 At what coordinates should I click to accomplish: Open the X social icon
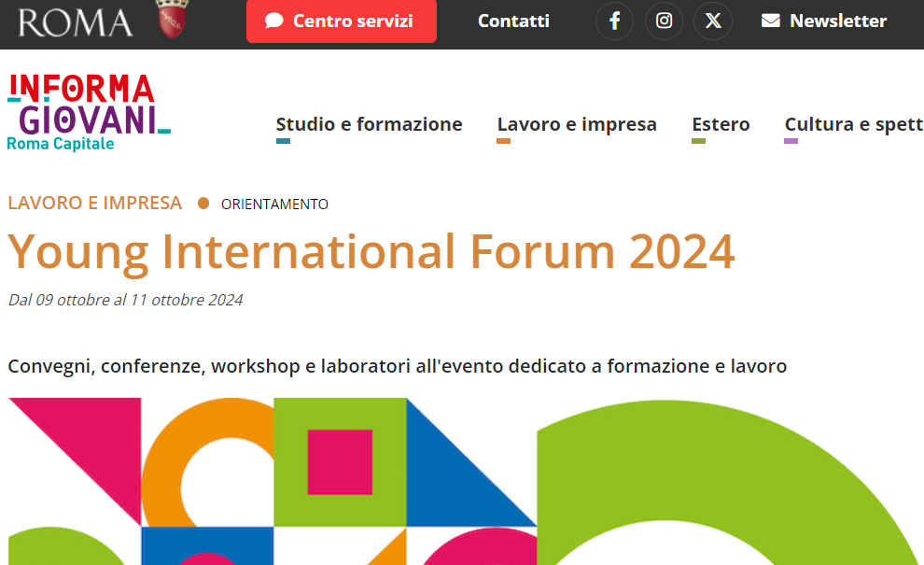point(713,21)
